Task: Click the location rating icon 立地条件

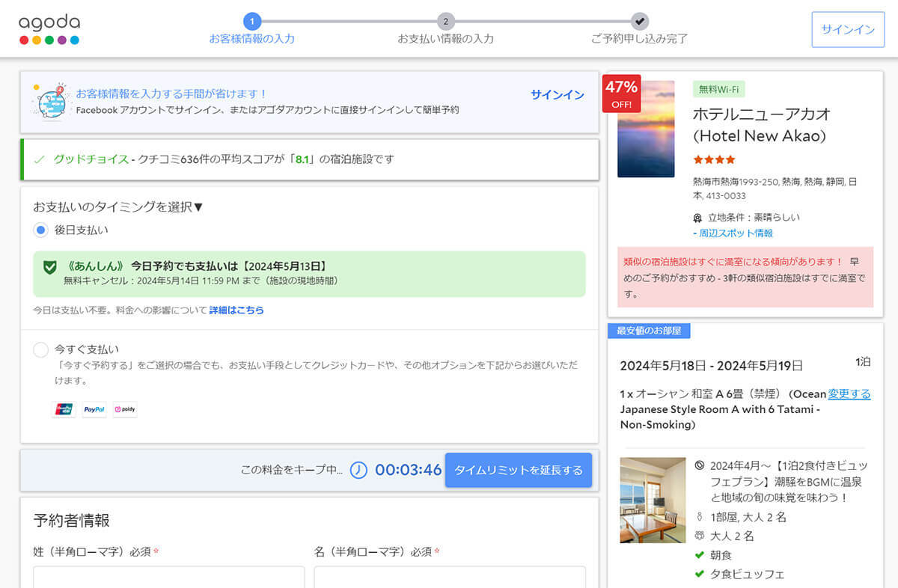Action: (x=697, y=218)
